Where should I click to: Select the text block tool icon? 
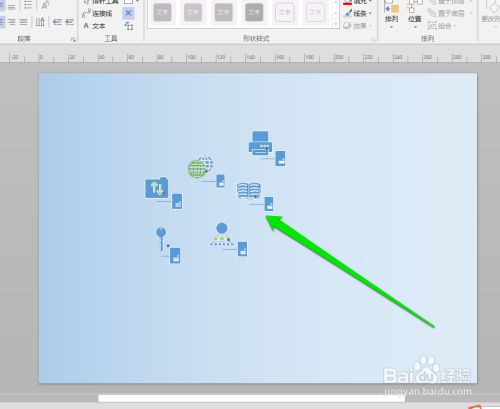click(x=128, y=26)
